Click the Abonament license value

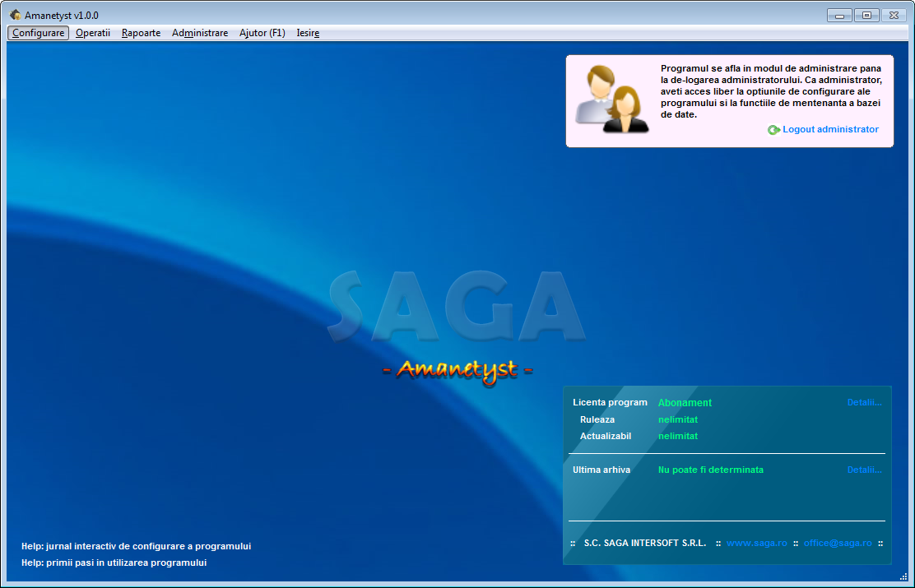click(685, 402)
